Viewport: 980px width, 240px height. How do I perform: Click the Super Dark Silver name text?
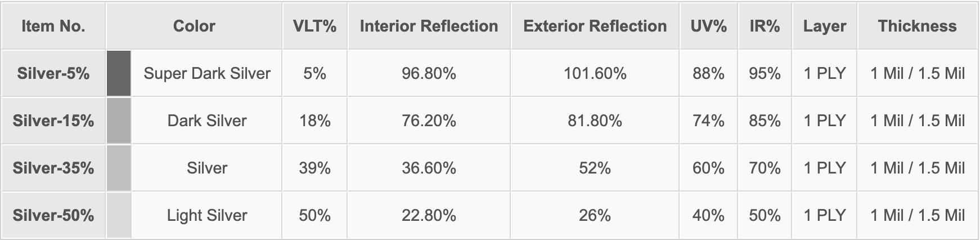pos(207,73)
